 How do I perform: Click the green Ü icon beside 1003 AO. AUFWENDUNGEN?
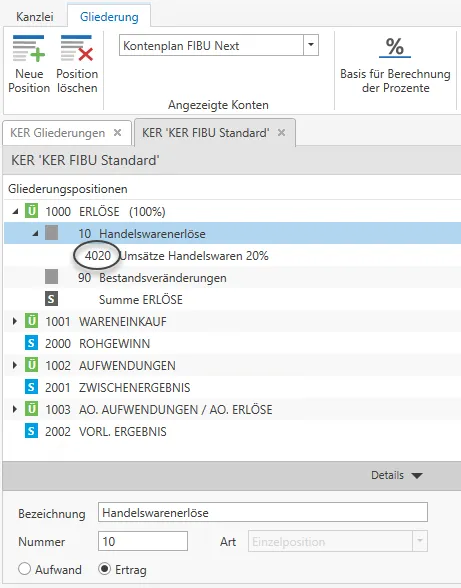click(32, 409)
